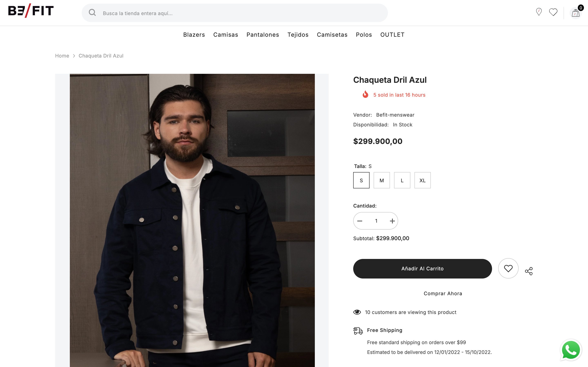Click the Comprar Ahora link
The height and width of the screenshot is (367, 588).
[443, 293]
